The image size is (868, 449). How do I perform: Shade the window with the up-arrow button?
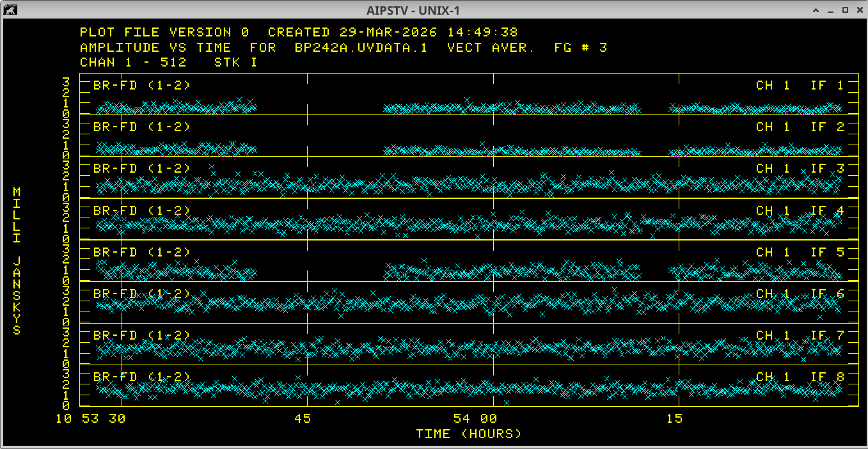816,10
